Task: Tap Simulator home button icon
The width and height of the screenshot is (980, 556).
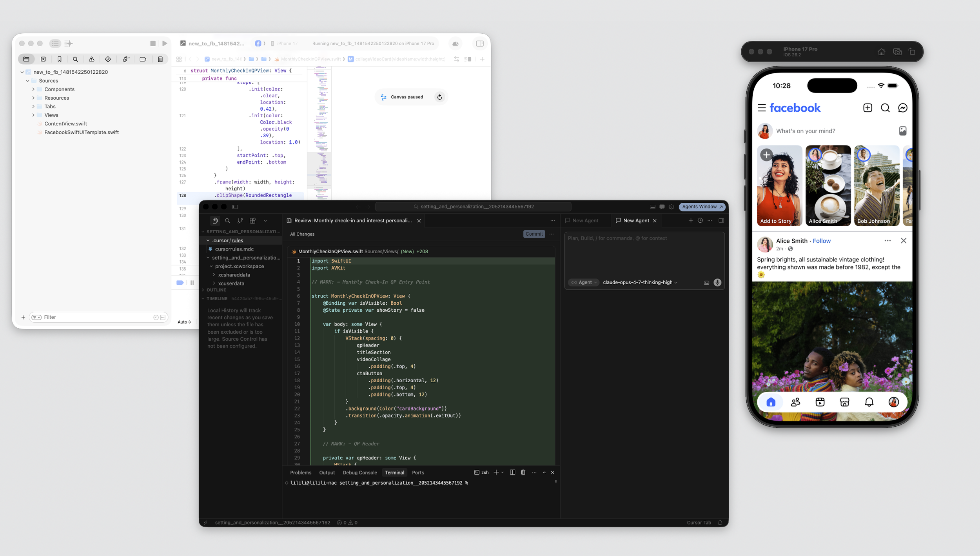Action: [x=881, y=52]
